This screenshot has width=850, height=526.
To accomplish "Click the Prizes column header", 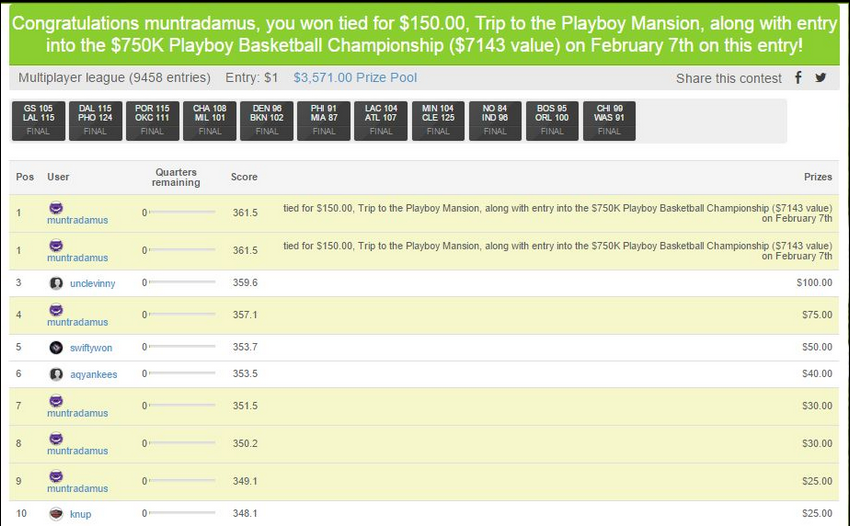I will (817, 177).
